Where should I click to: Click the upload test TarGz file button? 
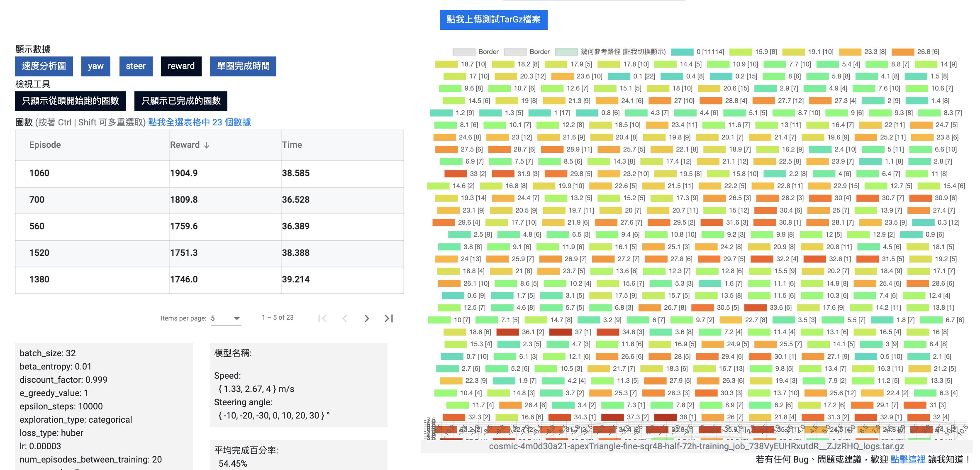[x=494, y=20]
